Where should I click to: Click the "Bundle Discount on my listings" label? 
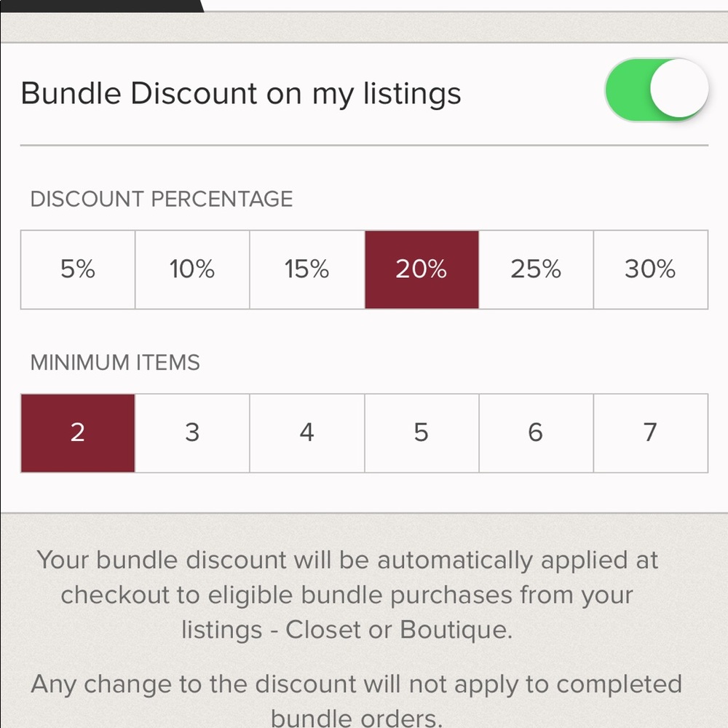coord(241,94)
